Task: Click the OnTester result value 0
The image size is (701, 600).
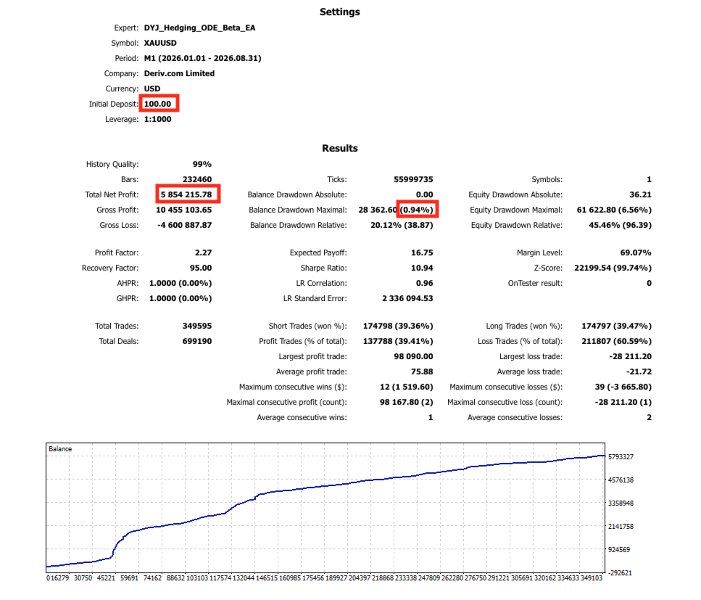Action: [649, 283]
